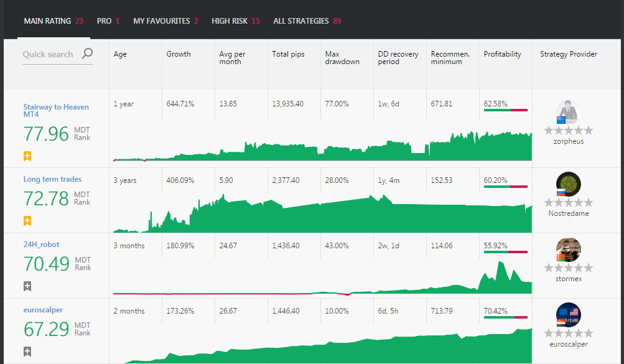Screen dimensions: 624x364
Task: Click the star rating above Nostredame name
Action: 568,202
